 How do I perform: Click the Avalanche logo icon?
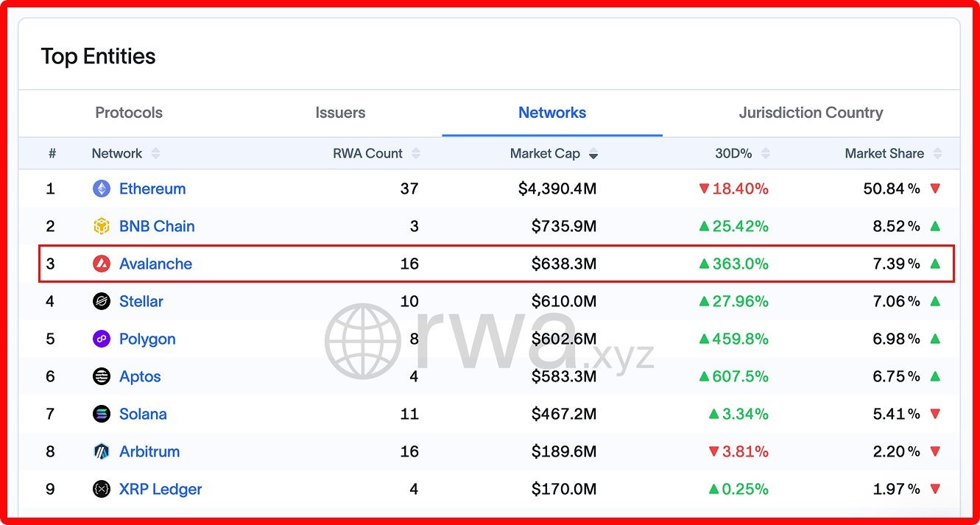pyautogui.click(x=102, y=264)
